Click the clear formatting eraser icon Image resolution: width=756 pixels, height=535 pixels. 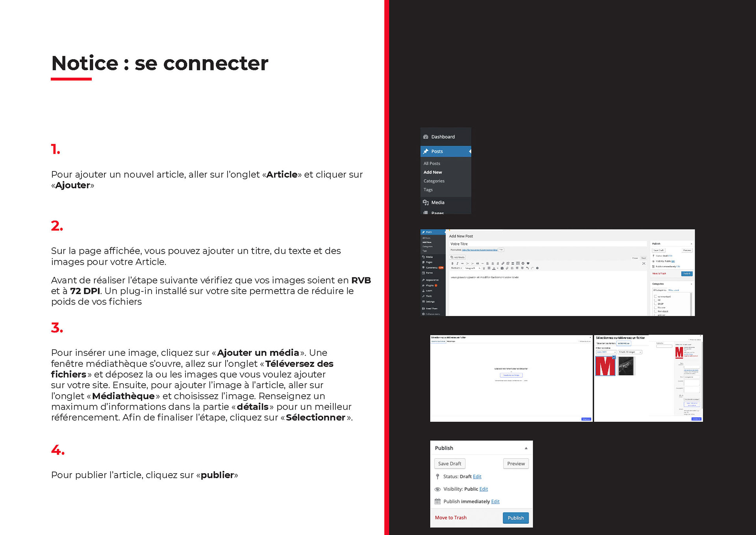507,268
